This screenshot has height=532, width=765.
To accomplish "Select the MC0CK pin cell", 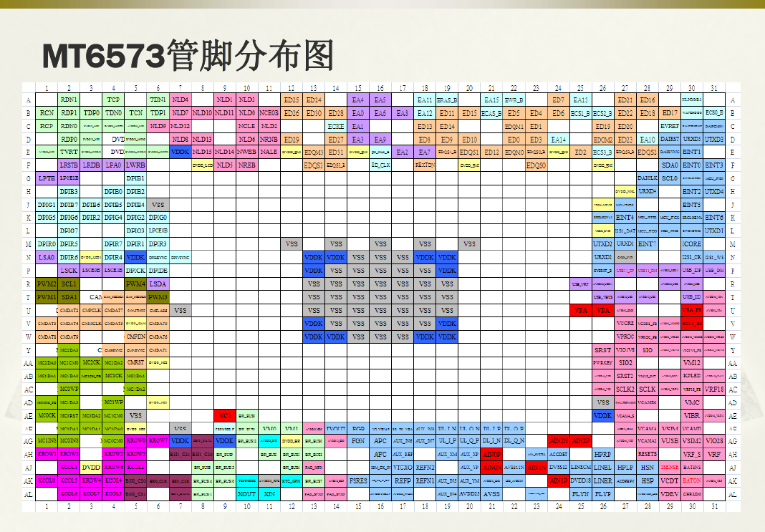I will coord(47,415).
